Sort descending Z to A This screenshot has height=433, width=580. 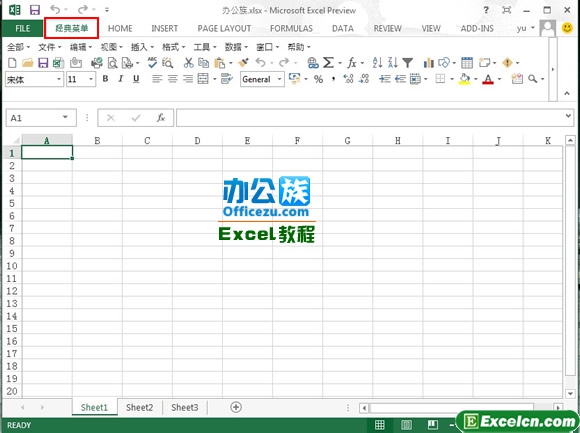392,62
